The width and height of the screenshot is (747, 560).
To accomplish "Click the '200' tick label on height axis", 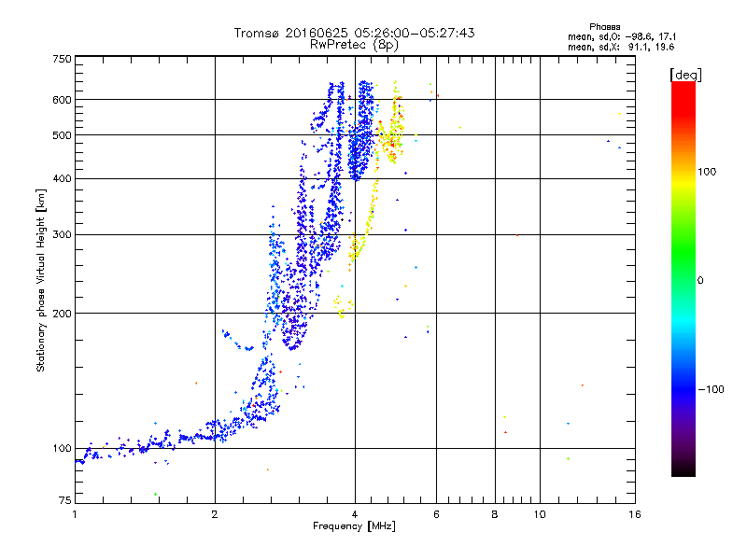I will click(x=62, y=314).
